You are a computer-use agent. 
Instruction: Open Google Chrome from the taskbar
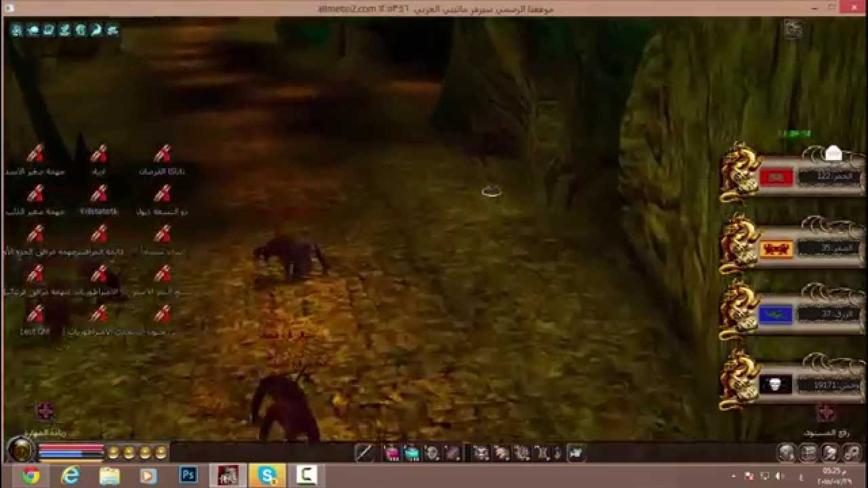click(x=31, y=476)
